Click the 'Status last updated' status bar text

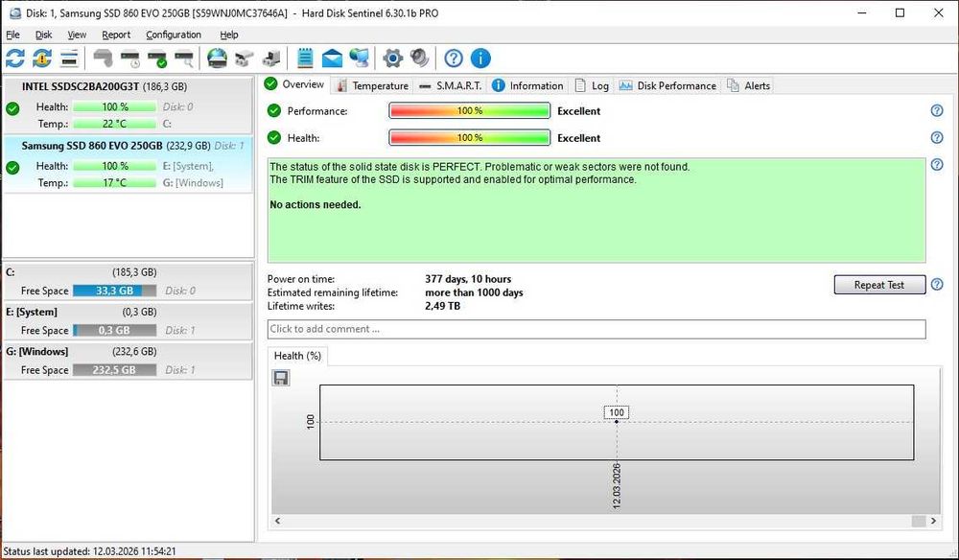click(89, 551)
